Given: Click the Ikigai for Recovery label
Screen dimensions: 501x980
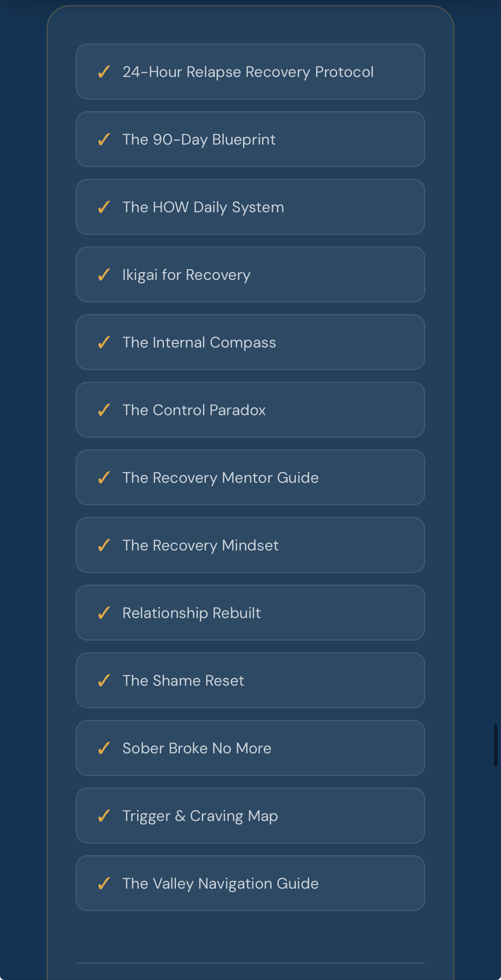Looking at the screenshot, I should coord(186,275).
